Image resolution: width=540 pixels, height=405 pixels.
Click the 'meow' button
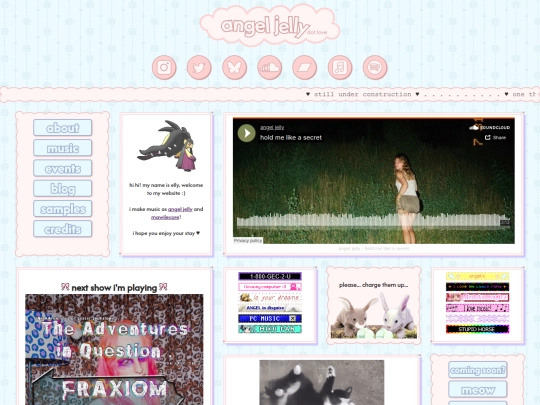[478, 390]
